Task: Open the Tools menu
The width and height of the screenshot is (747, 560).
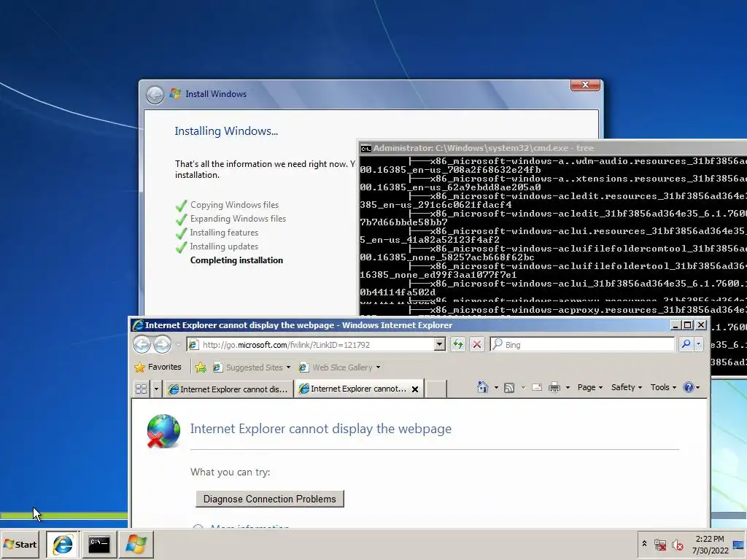Action: tap(663, 387)
